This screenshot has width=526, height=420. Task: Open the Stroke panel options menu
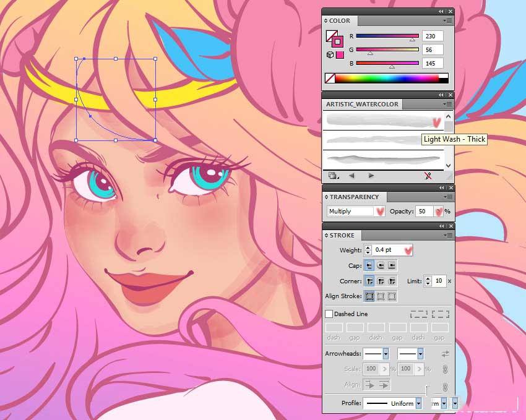tap(447, 235)
